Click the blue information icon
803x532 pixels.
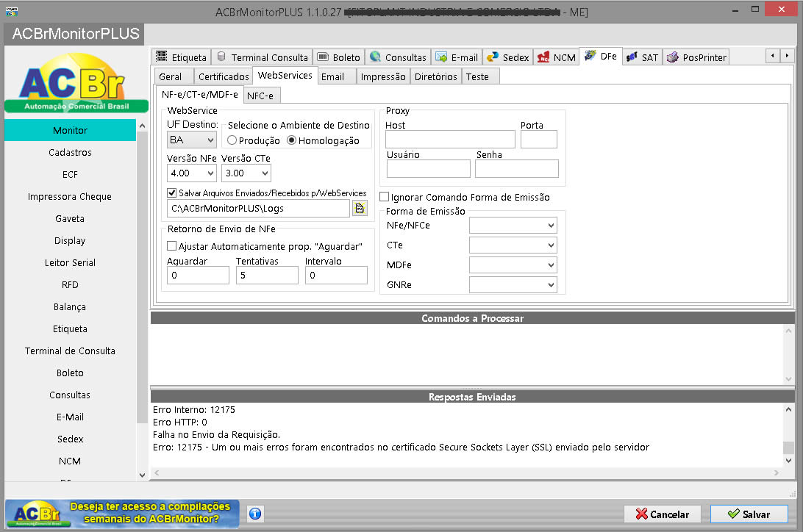(x=255, y=514)
